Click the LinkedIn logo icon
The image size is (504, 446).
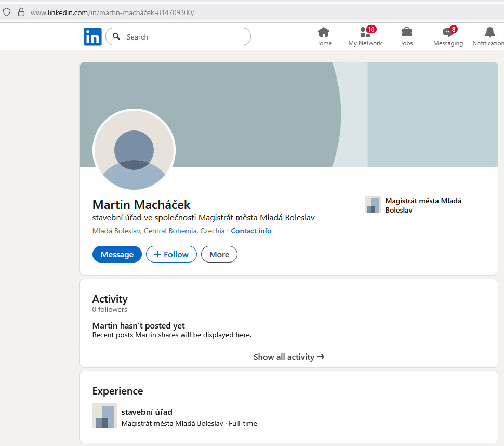[92, 37]
